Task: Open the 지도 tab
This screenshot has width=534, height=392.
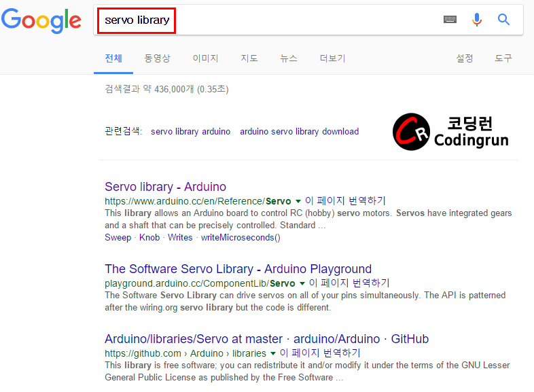Action: click(x=249, y=58)
